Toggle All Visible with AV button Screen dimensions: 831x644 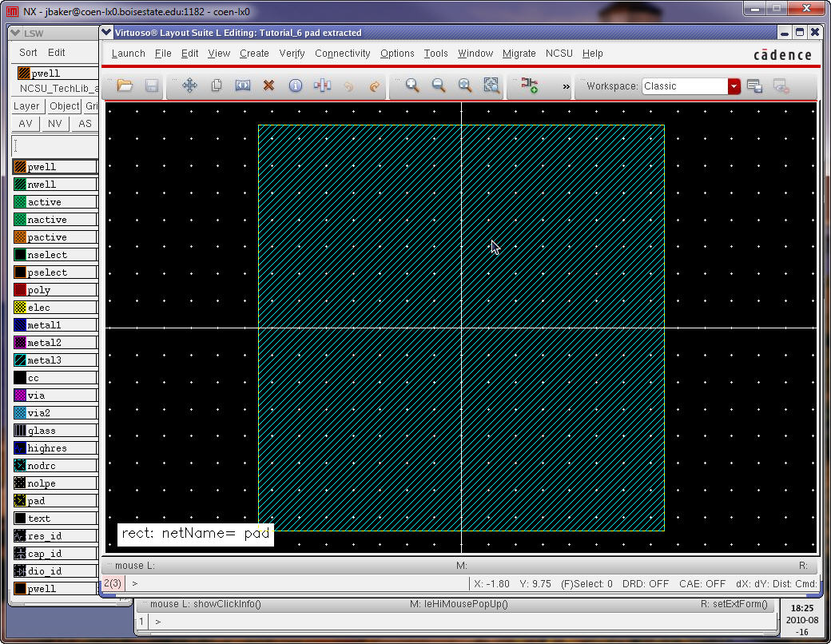[26, 124]
